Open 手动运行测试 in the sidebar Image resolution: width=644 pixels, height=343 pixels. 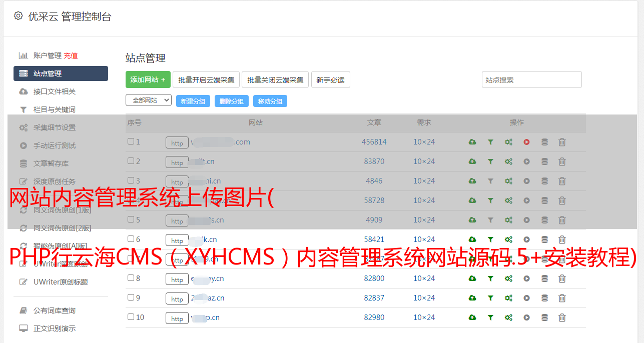pyautogui.click(x=55, y=145)
